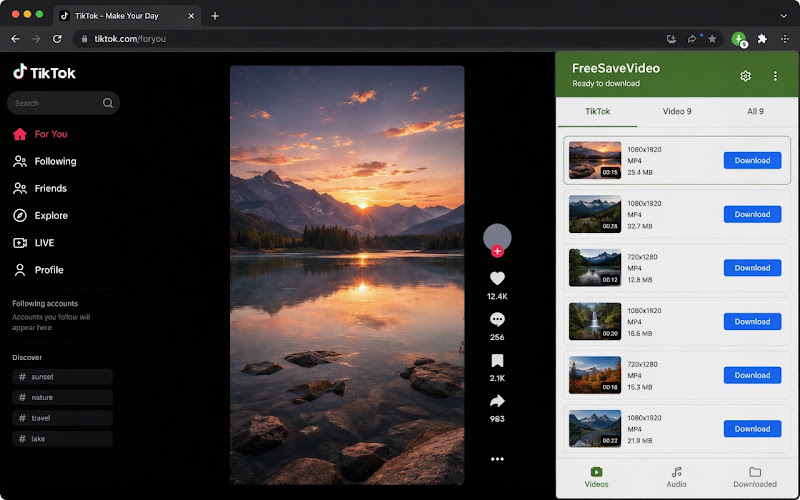Open FreeSaveVideo three-dot menu
Viewport: 800px width, 500px height.
pos(775,76)
